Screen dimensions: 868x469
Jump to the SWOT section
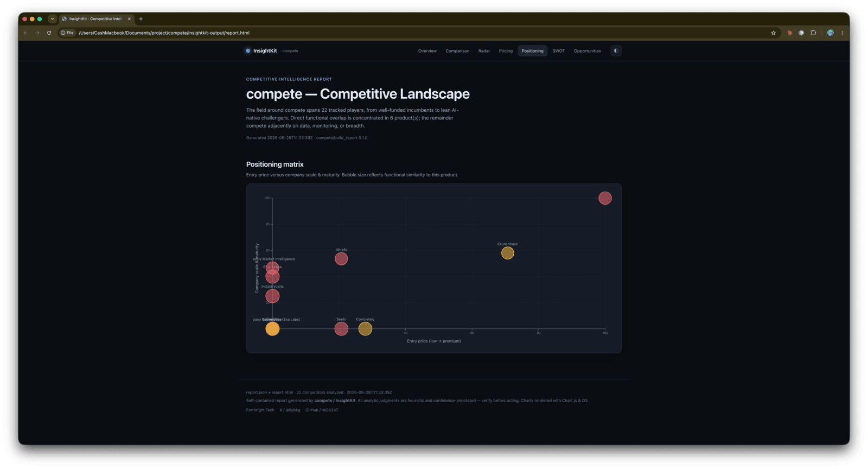(x=559, y=51)
